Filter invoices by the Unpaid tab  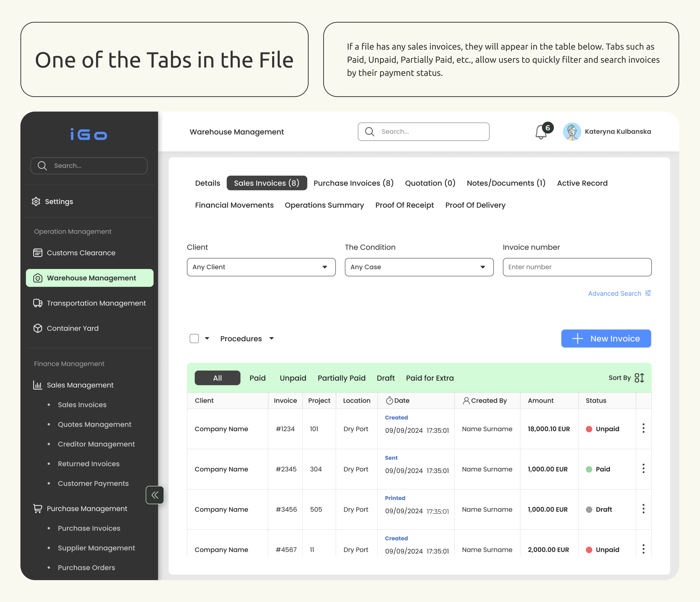point(293,378)
